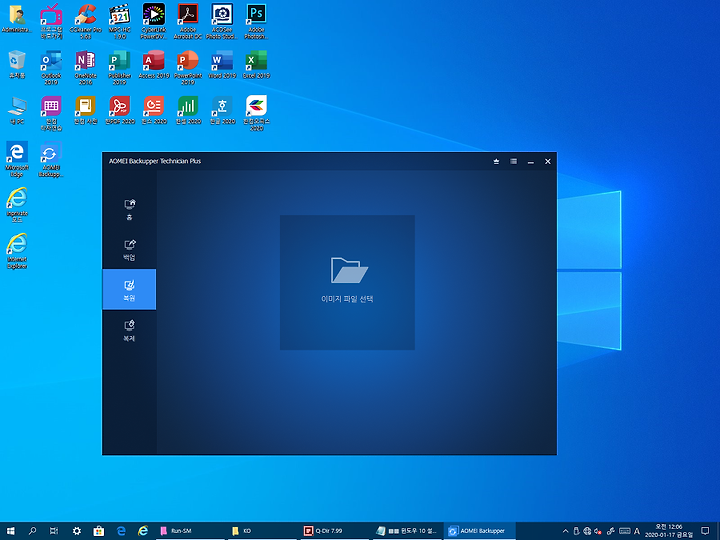Screen dimensions: 720x540
Task: Click AOMEI Backupper taskbar button
Action: pyautogui.click(x=480, y=531)
